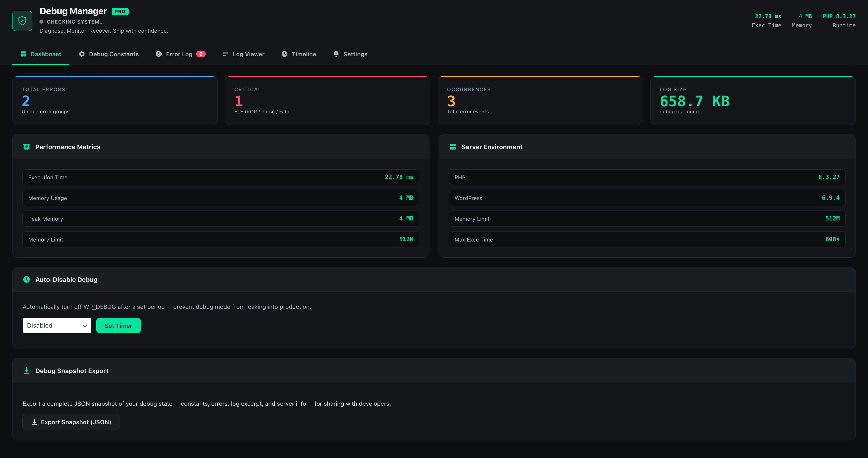Image resolution: width=868 pixels, height=458 pixels.
Task: Open the Log Viewer tab
Action: coord(244,54)
